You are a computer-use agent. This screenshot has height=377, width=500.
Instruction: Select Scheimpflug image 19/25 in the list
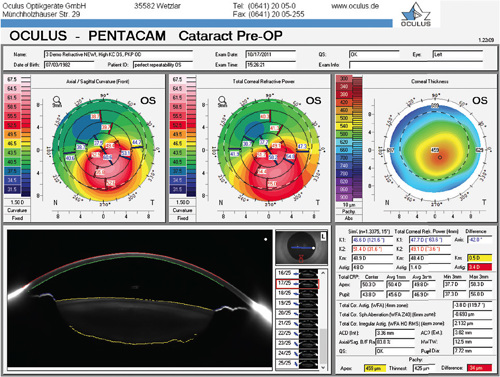(297, 303)
